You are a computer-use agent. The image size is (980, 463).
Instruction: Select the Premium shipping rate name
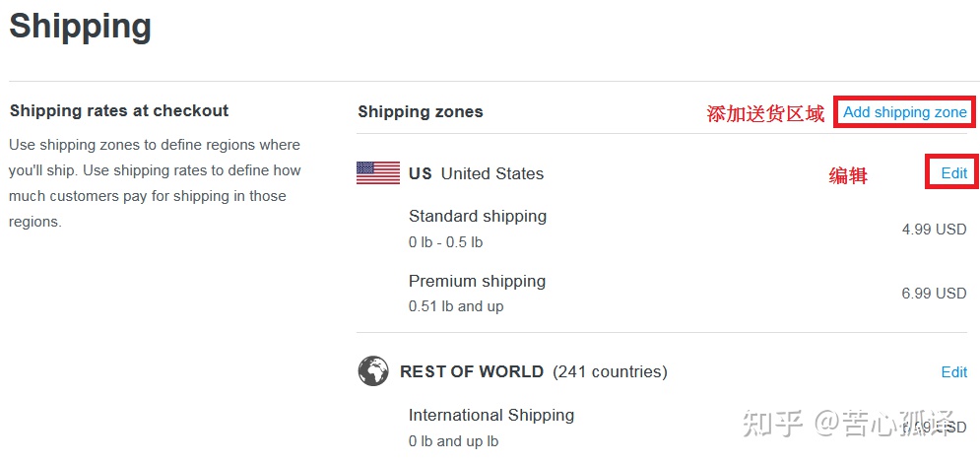pos(477,281)
